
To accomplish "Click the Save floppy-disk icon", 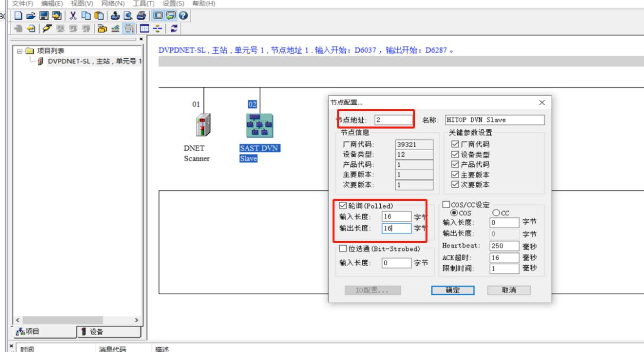I will [44, 15].
